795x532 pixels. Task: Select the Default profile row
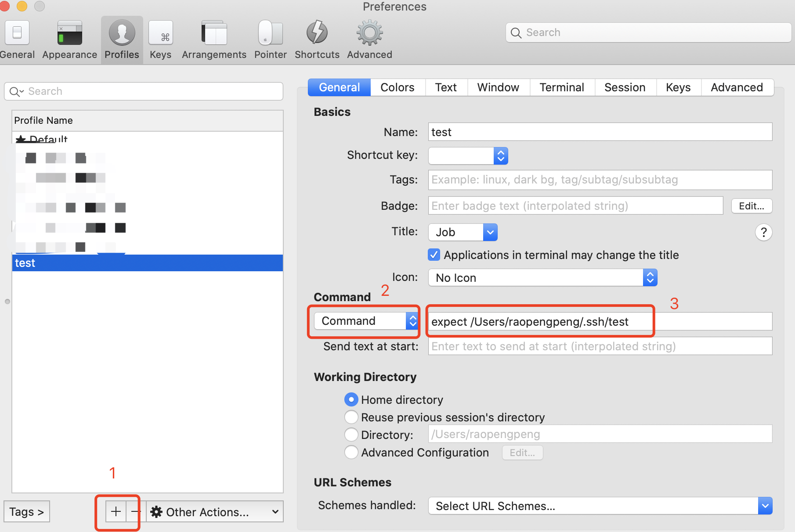click(x=148, y=138)
